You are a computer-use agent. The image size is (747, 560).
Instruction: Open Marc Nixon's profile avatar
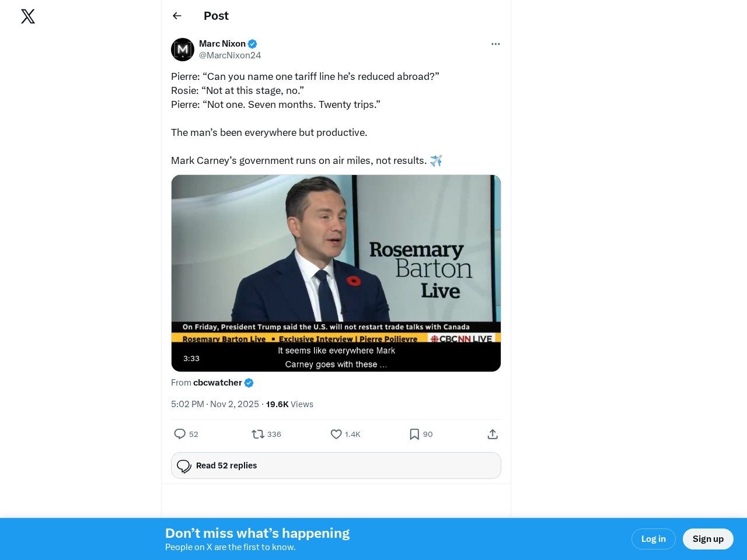[x=183, y=50]
